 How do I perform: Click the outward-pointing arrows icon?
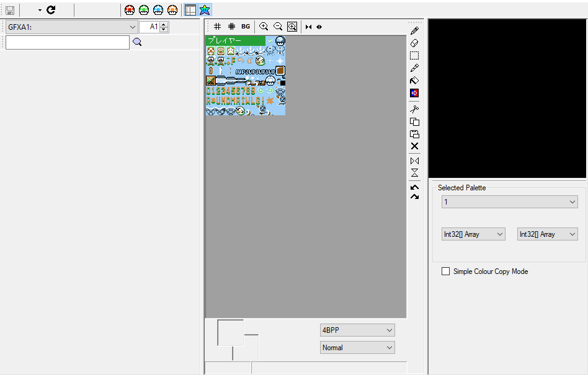(319, 27)
